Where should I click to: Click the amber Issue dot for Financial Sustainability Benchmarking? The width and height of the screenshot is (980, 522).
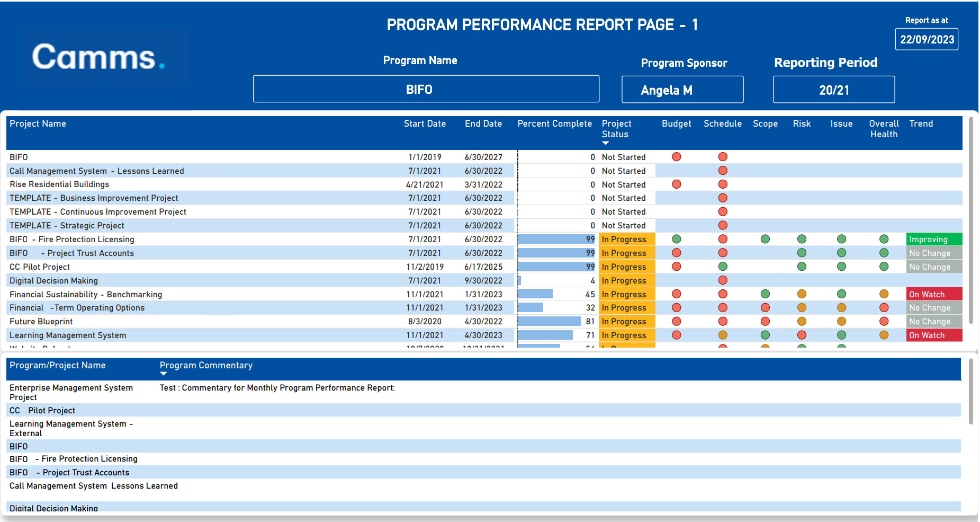pos(841,294)
